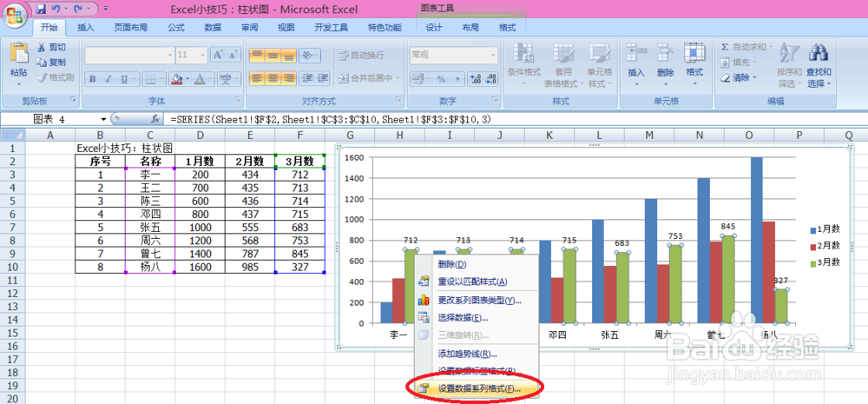Redo the last undone action

77,9
